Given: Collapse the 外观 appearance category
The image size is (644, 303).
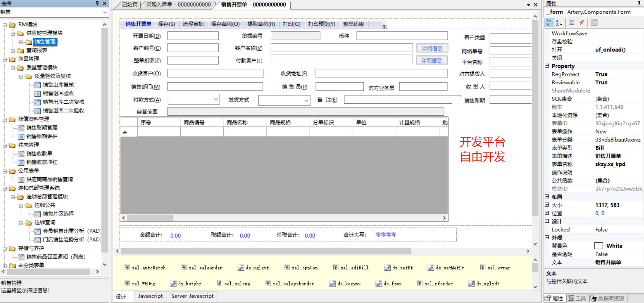Looking at the screenshot, I should 547,238.
